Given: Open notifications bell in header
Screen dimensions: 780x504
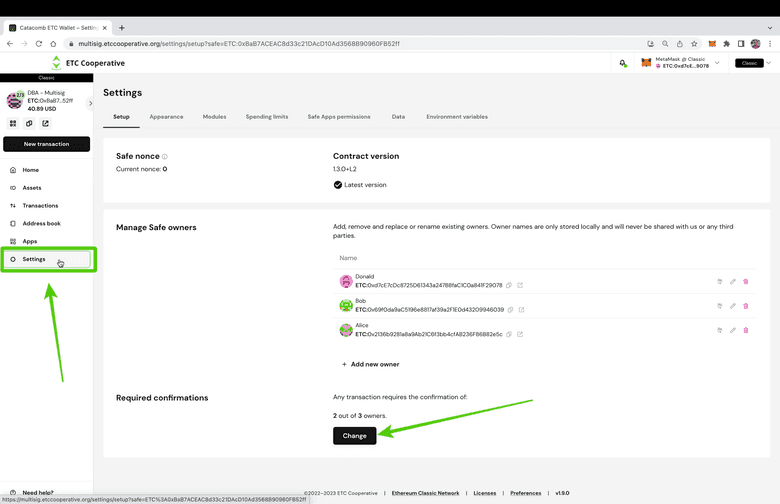Looking at the screenshot, I should (x=623, y=63).
